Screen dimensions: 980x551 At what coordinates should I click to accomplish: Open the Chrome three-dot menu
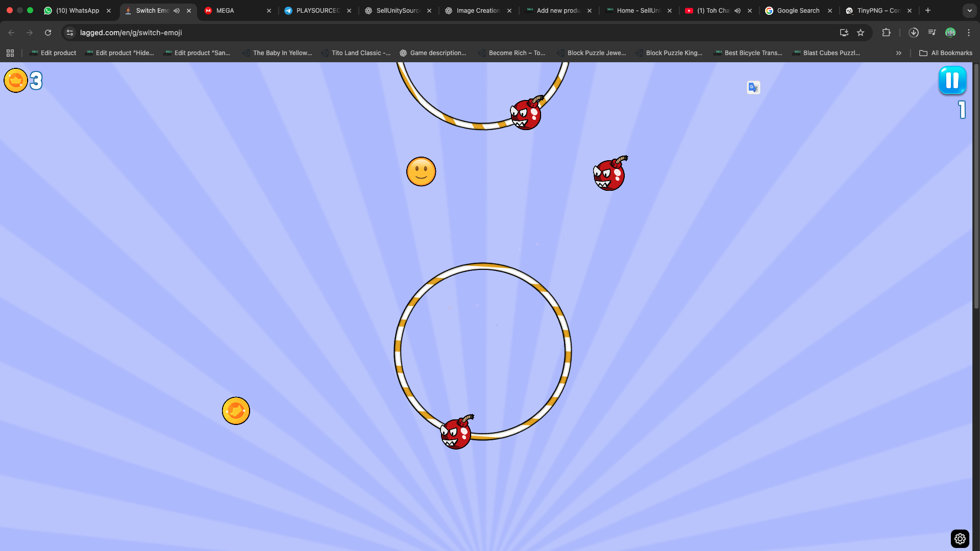(x=968, y=33)
